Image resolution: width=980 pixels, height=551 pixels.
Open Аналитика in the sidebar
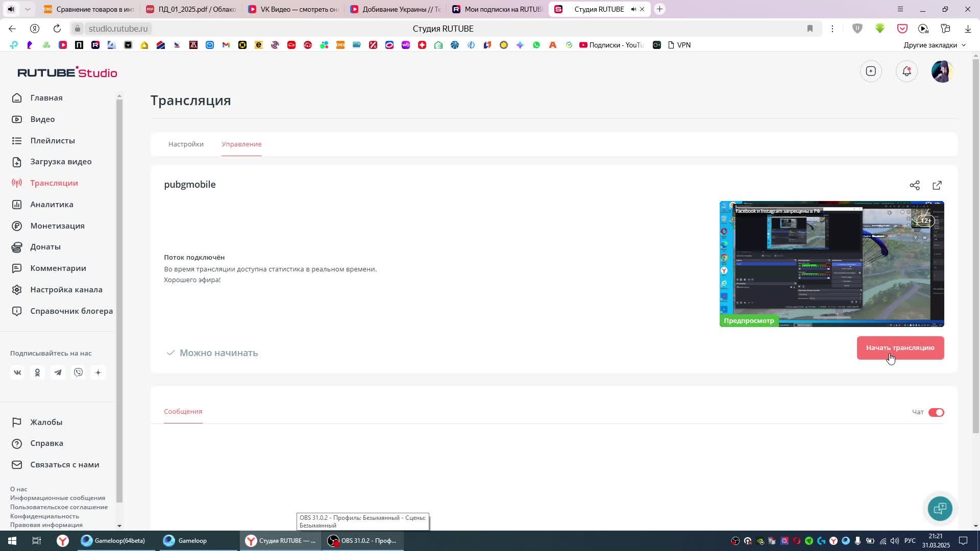[52, 205]
